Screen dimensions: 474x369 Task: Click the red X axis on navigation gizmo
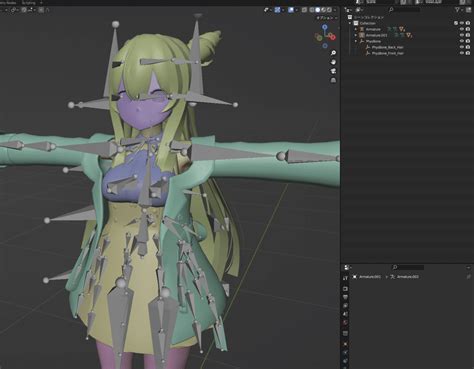pyautogui.click(x=333, y=37)
